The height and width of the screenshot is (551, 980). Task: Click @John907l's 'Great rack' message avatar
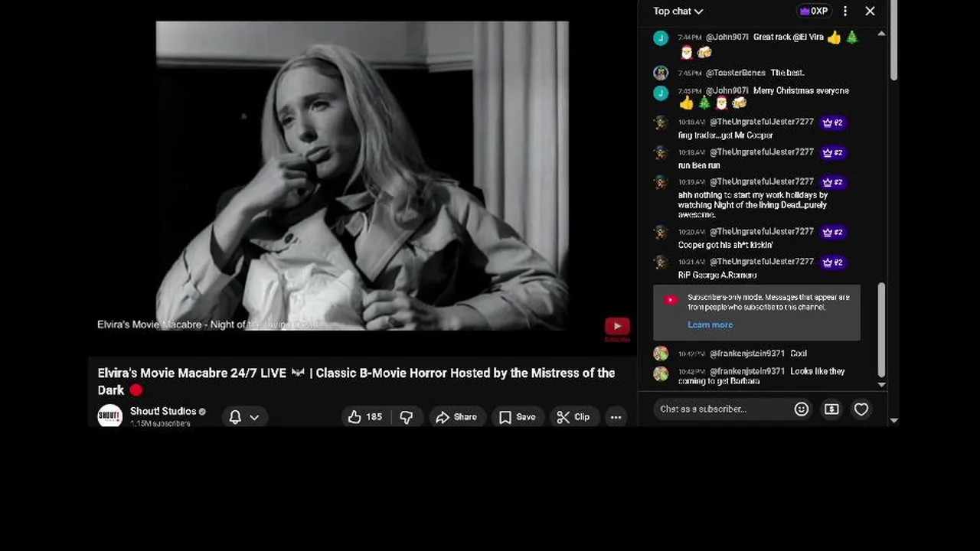[661, 37]
